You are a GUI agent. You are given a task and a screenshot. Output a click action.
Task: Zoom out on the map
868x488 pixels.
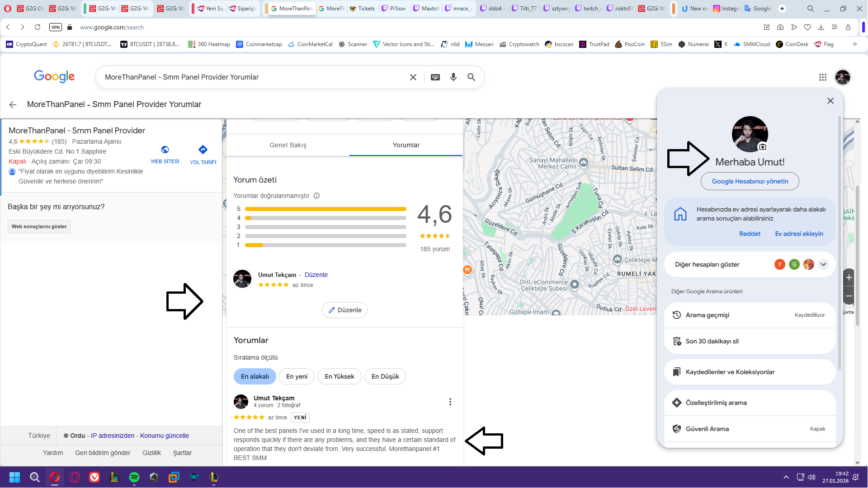849,296
